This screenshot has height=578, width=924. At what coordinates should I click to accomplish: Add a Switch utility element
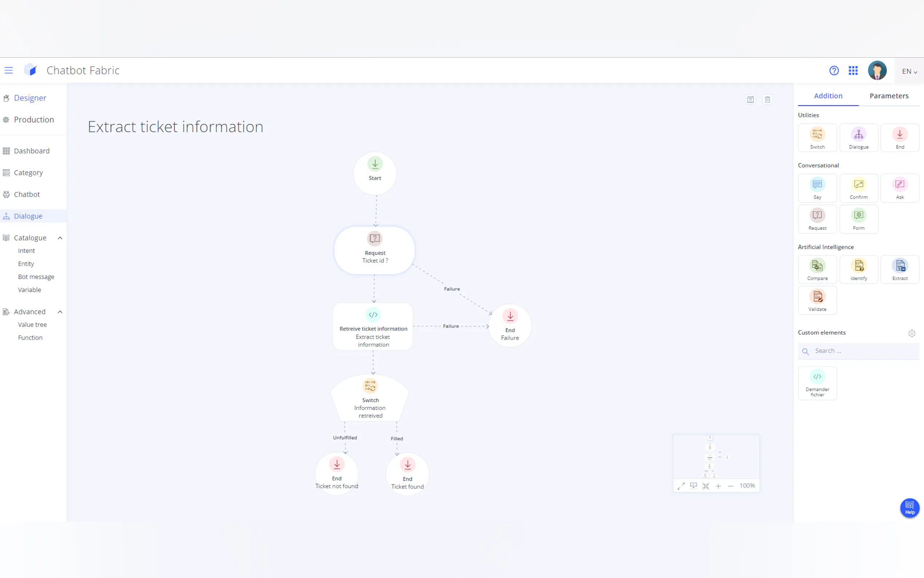click(817, 138)
